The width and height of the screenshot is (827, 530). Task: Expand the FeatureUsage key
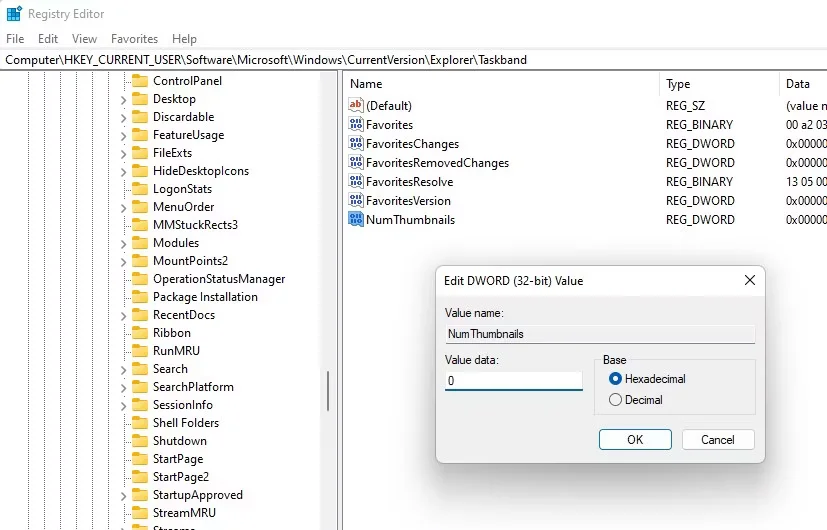click(x=123, y=136)
